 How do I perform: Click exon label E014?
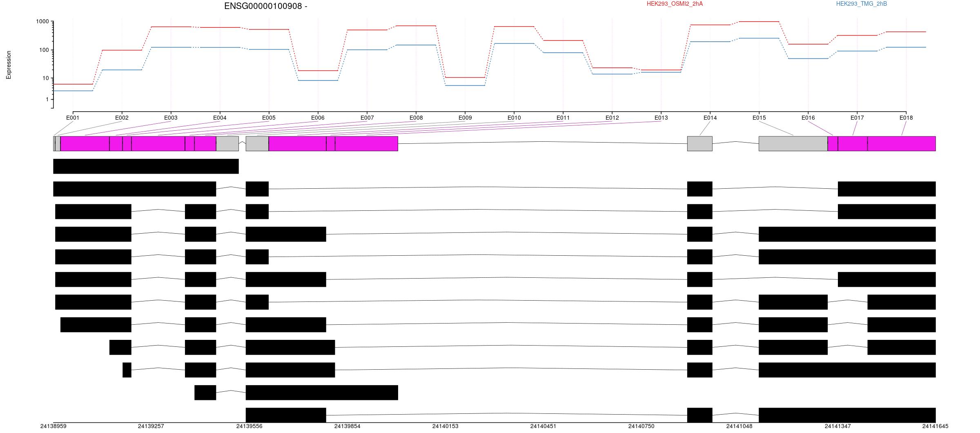(710, 118)
